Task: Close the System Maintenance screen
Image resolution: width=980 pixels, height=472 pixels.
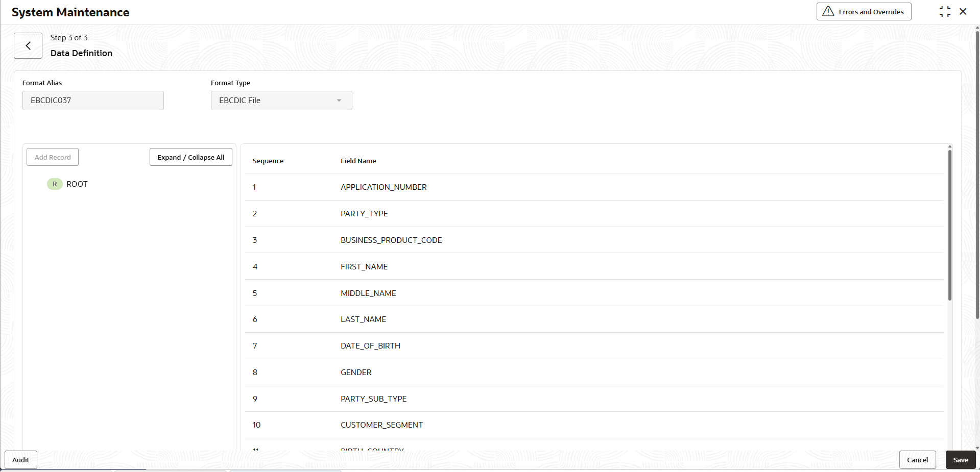Action: pos(963,12)
